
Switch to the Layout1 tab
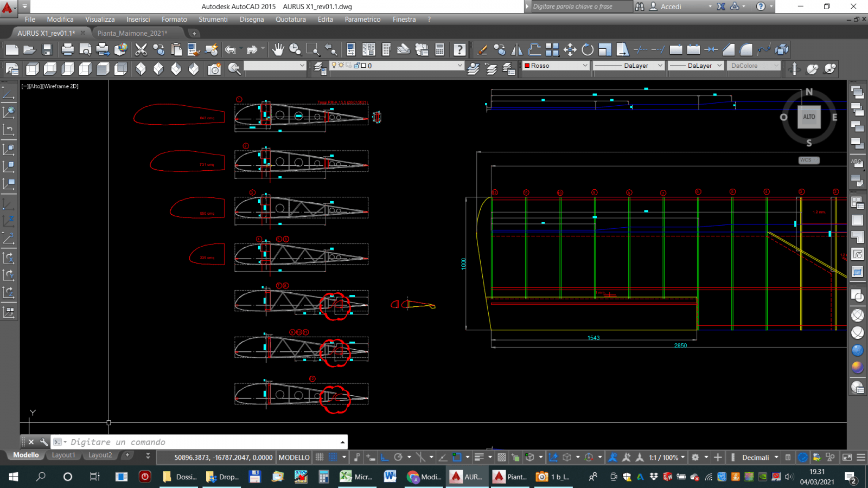point(63,455)
